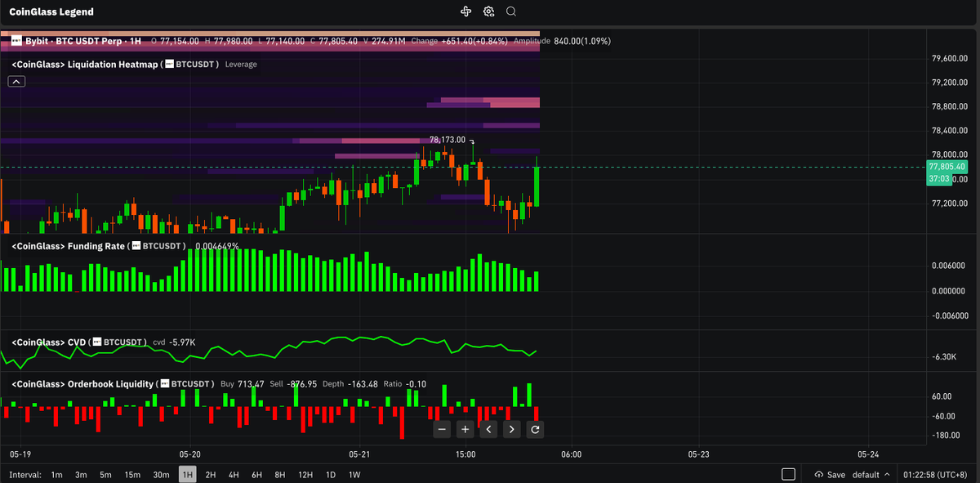
Task: Select the 2H interval
Action: (211, 475)
